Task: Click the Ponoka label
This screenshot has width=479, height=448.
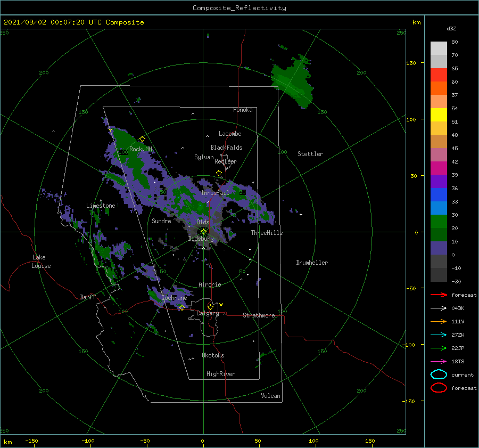Action: point(243,110)
